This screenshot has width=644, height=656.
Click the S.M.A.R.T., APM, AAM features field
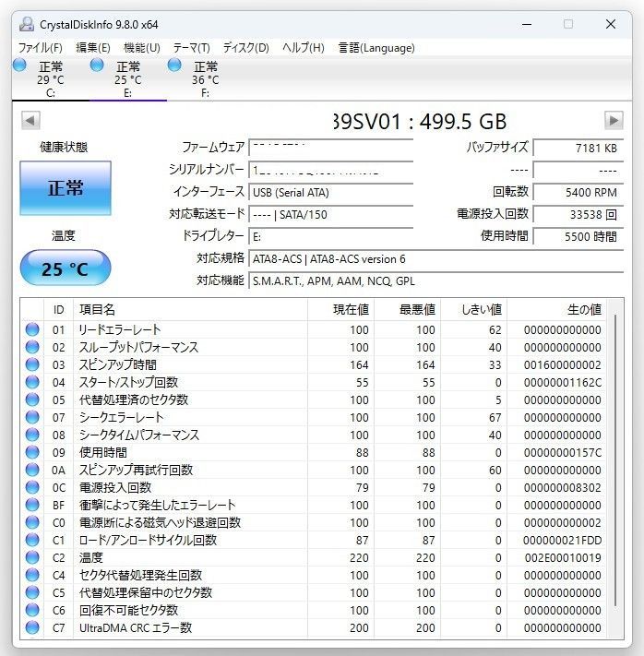[435, 281]
